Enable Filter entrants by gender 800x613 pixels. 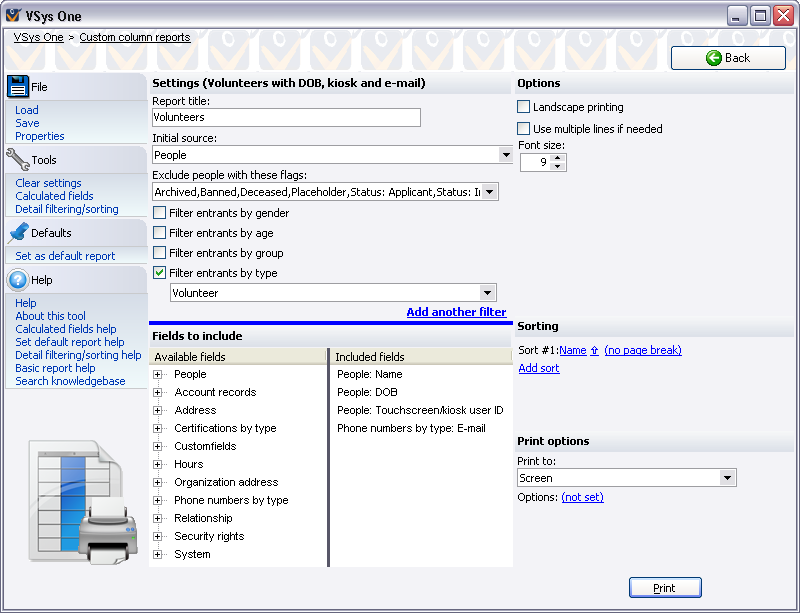coord(160,213)
